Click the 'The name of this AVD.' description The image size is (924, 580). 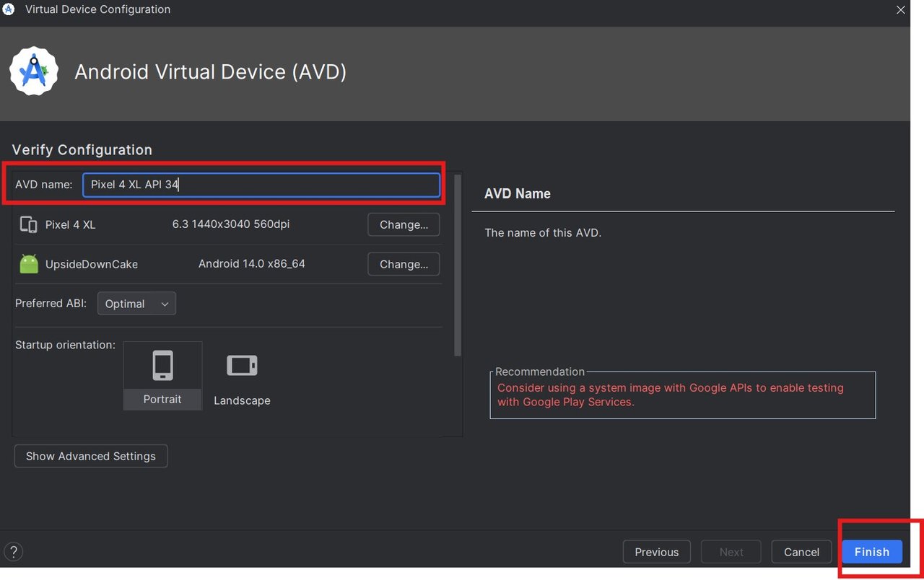[543, 233]
